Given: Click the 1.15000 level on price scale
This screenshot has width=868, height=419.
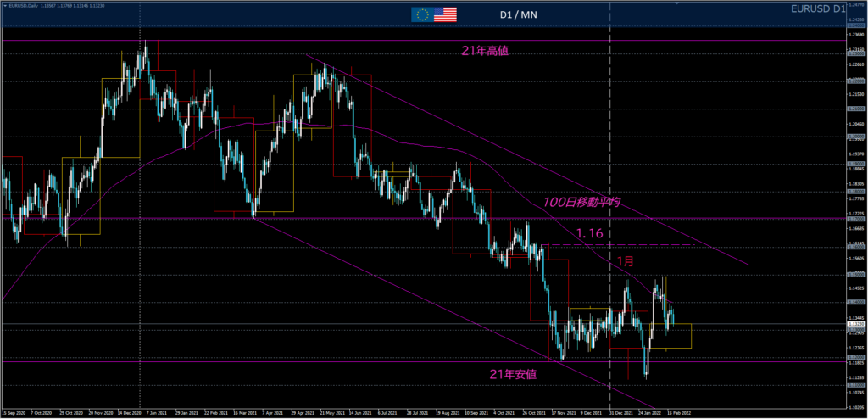Looking at the screenshot, I should point(855,275).
